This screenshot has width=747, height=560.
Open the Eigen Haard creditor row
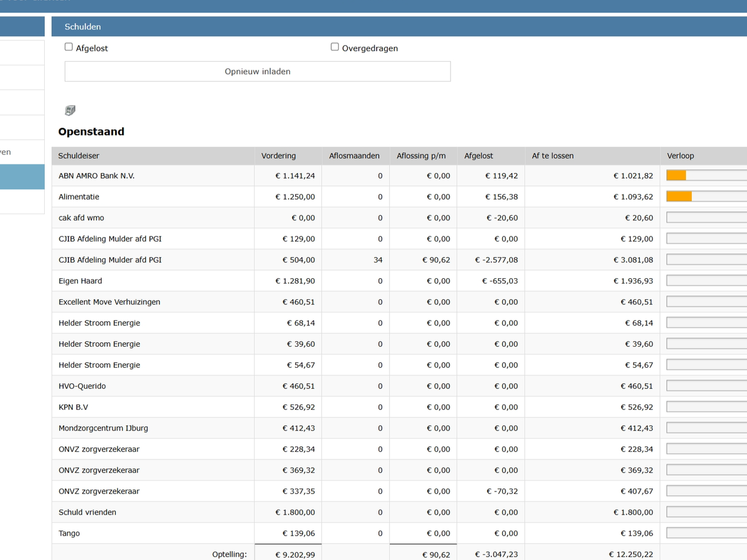(x=80, y=281)
